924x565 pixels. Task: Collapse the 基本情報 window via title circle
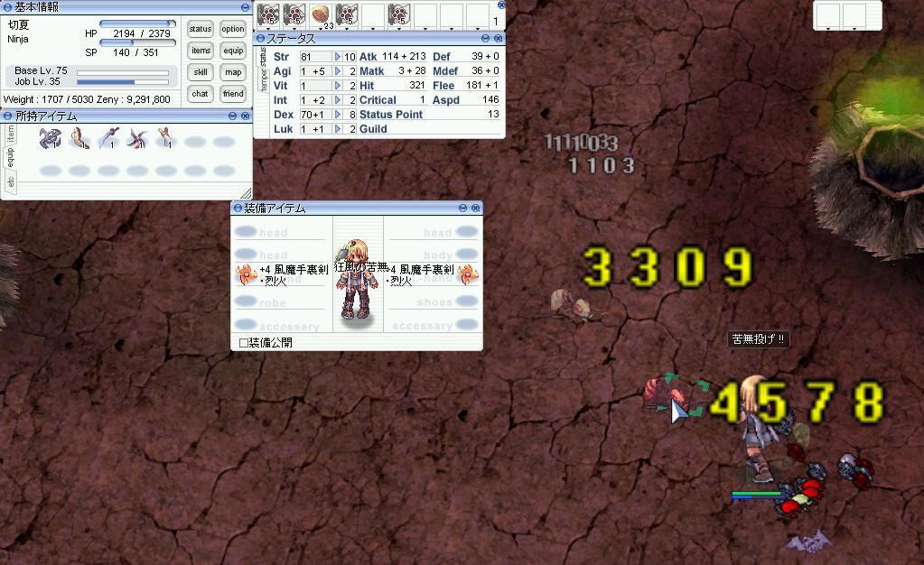7,7
